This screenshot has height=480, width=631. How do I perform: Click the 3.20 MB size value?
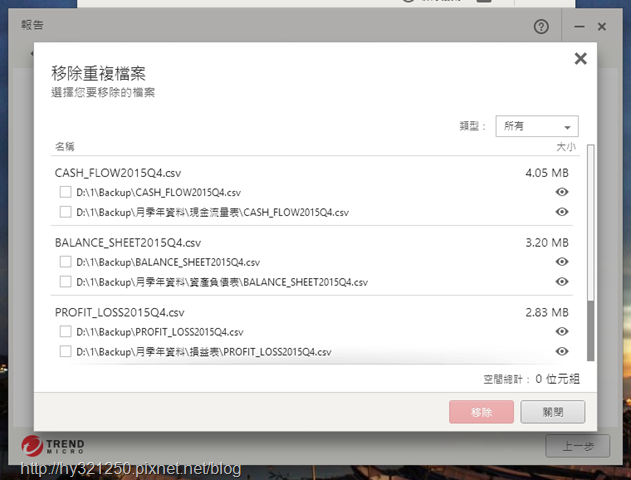[547, 243]
